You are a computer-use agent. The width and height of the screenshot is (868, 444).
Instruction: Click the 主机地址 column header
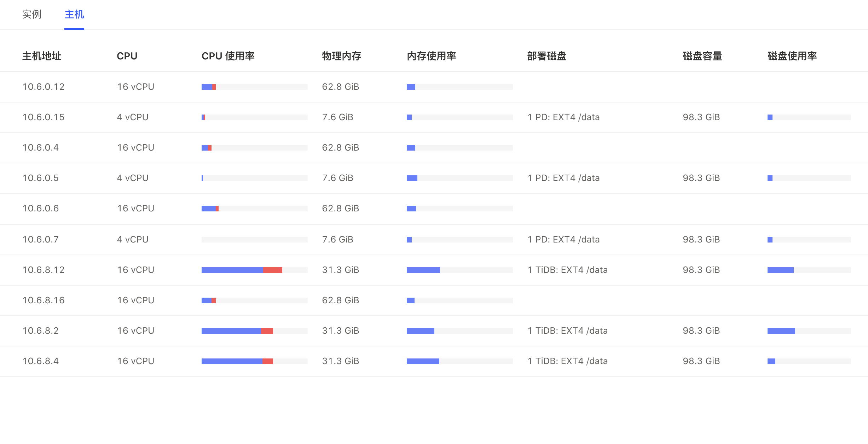click(x=42, y=56)
